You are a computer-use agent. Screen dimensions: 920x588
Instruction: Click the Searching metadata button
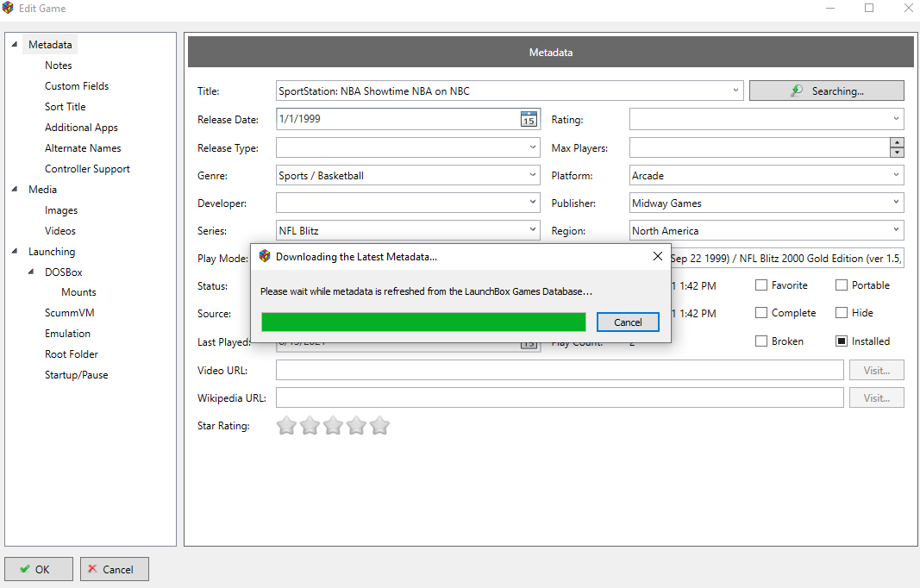tap(826, 91)
